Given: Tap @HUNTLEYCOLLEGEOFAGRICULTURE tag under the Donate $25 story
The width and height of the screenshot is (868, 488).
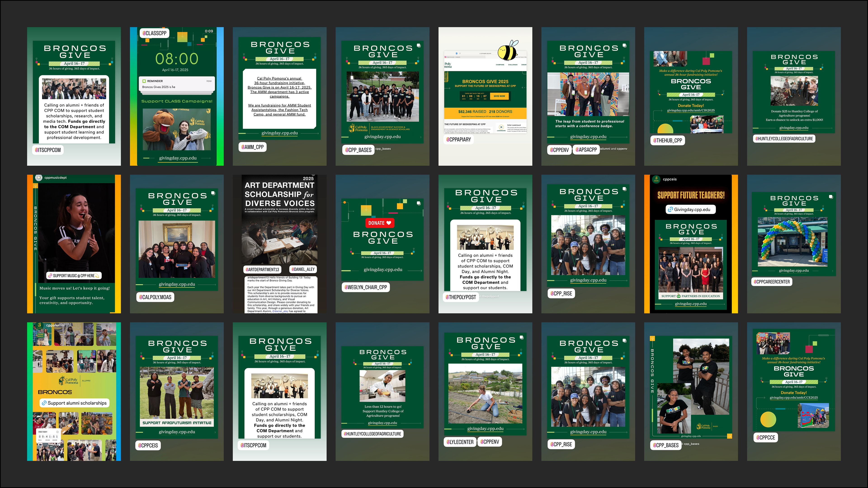Looking at the screenshot, I should (x=784, y=139).
